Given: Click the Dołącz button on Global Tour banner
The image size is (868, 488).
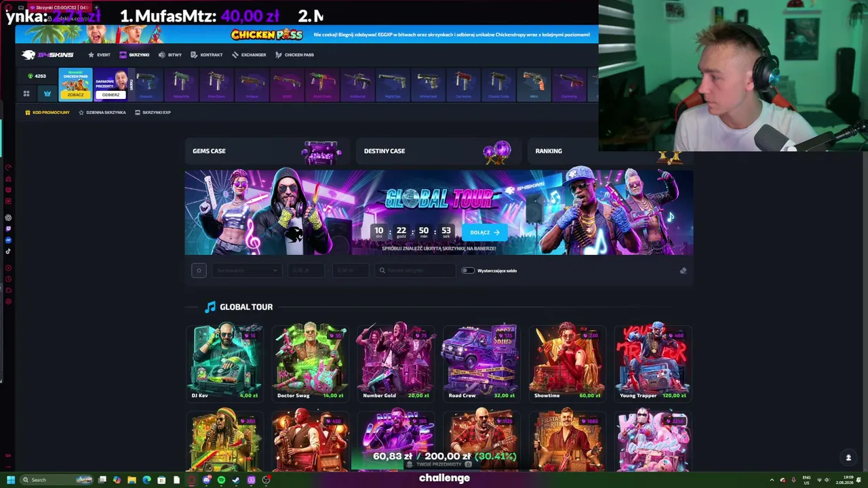Looking at the screenshot, I should pos(485,232).
